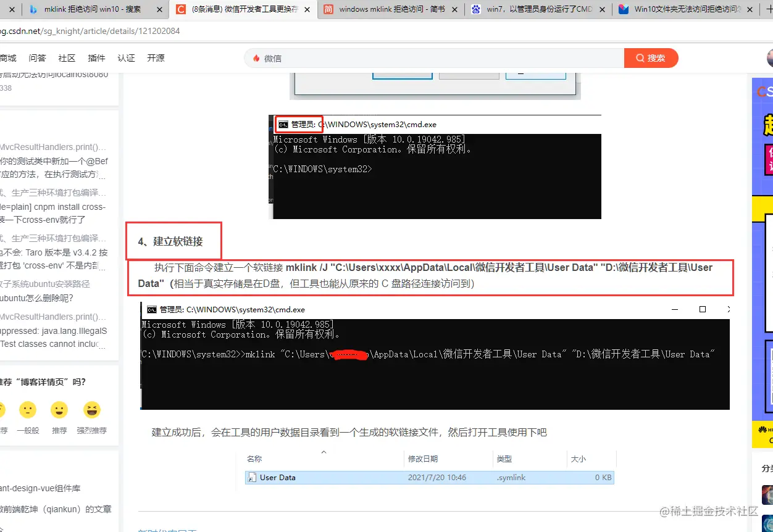Viewport: 773px width, 532px height.
Task: Click the '大小' column header
Action: (579, 459)
